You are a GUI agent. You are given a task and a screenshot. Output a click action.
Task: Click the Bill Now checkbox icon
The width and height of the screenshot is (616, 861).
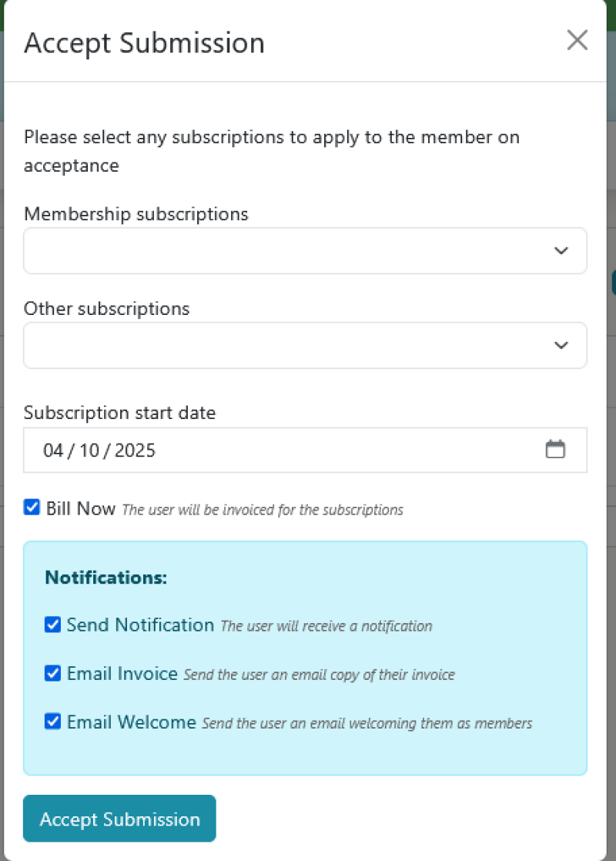pyautogui.click(x=32, y=507)
